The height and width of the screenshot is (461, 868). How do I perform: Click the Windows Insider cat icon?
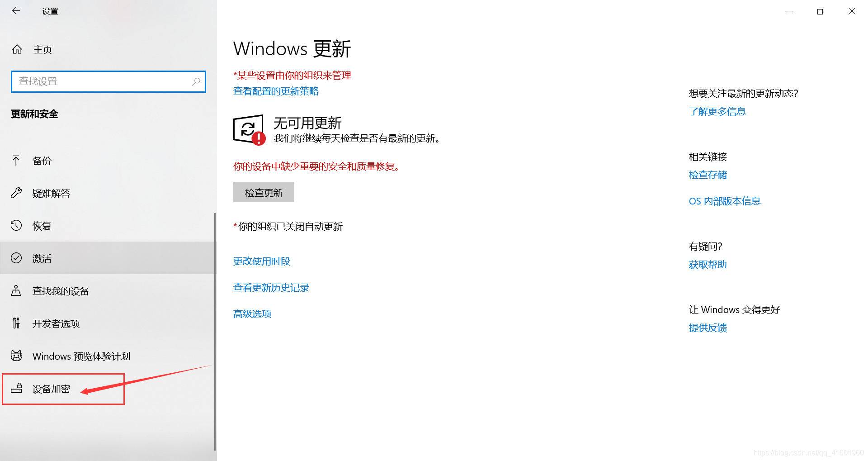16,356
